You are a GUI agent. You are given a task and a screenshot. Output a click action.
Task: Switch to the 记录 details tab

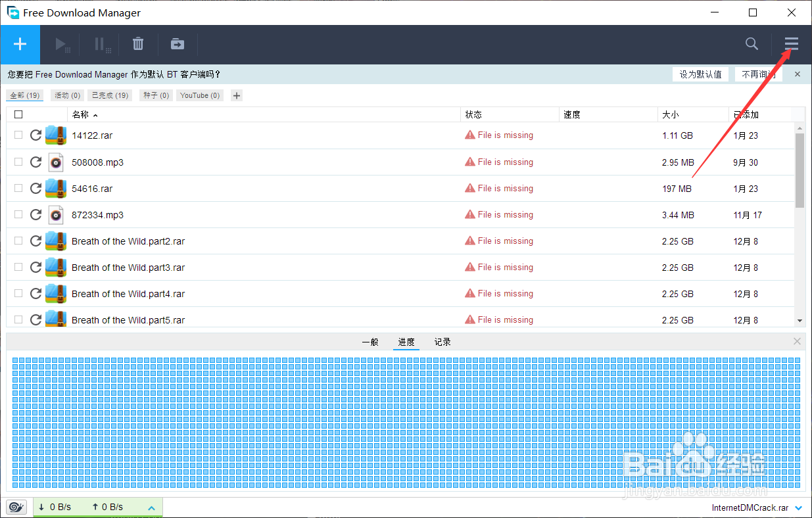(442, 342)
